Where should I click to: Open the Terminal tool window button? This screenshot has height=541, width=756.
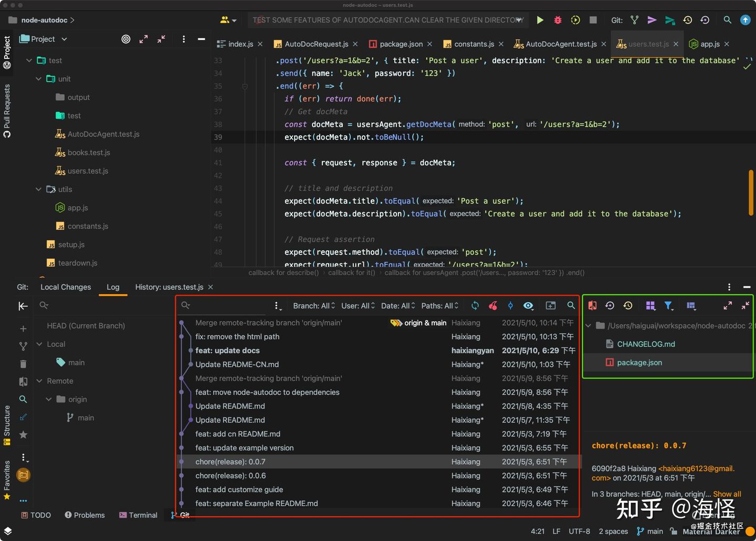click(138, 515)
